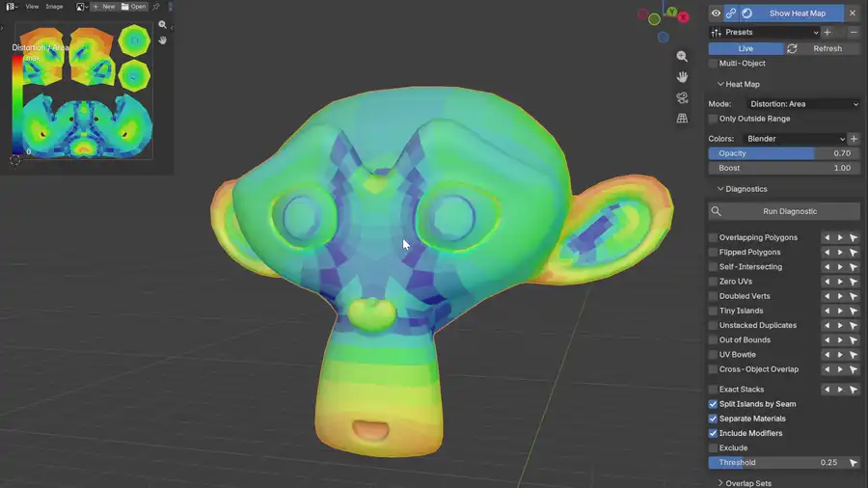Click the Boost value slider

(x=784, y=168)
